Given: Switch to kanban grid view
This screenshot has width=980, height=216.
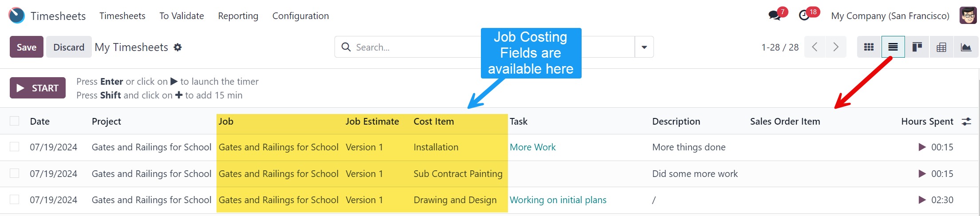Looking at the screenshot, I should pyautogui.click(x=869, y=47).
